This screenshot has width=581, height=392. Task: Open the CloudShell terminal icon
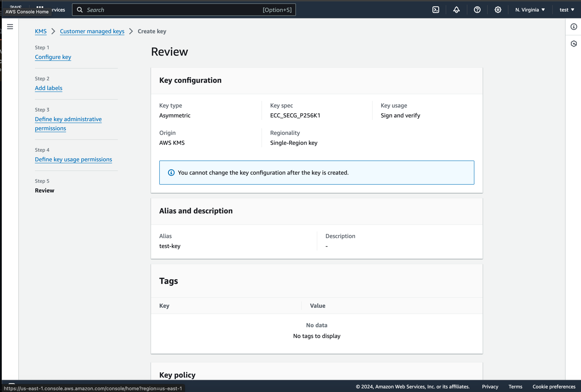click(x=436, y=10)
